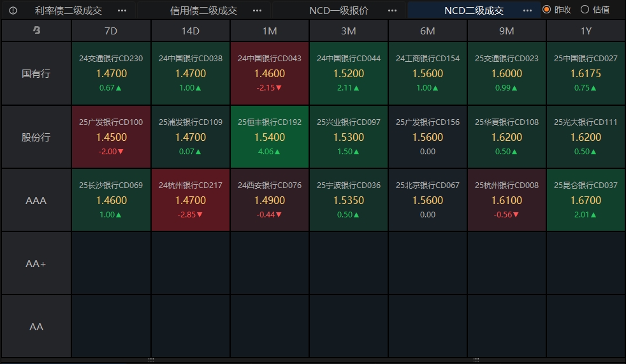Select the AA row label

pyautogui.click(x=36, y=326)
